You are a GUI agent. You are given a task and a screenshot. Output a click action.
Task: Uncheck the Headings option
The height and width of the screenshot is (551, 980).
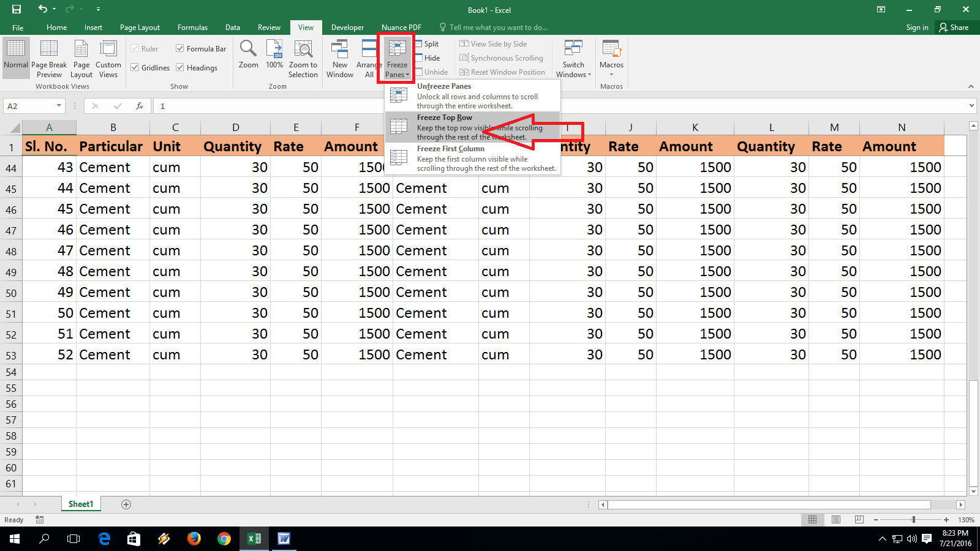pos(180,67)
